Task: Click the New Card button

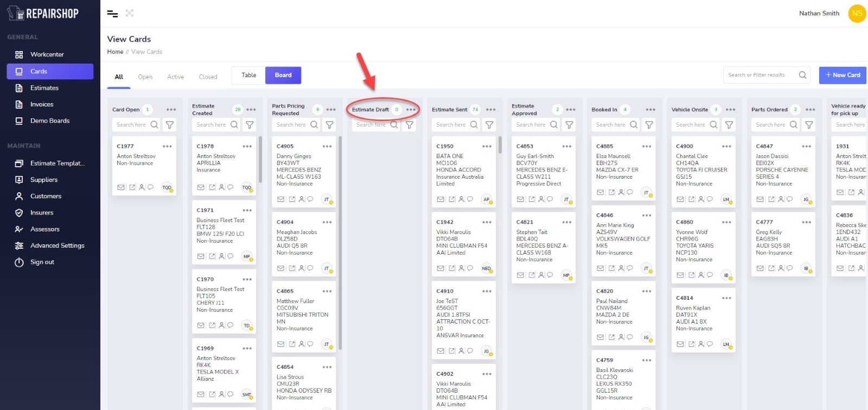Action: pyautogui.click(x=843, y=75)
